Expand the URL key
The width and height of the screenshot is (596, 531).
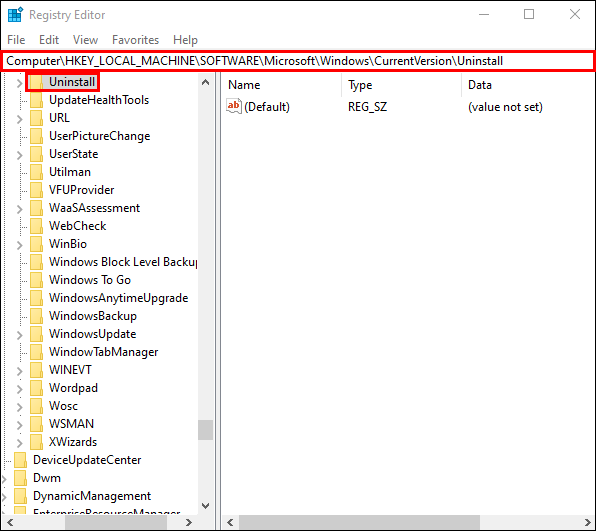19,119
